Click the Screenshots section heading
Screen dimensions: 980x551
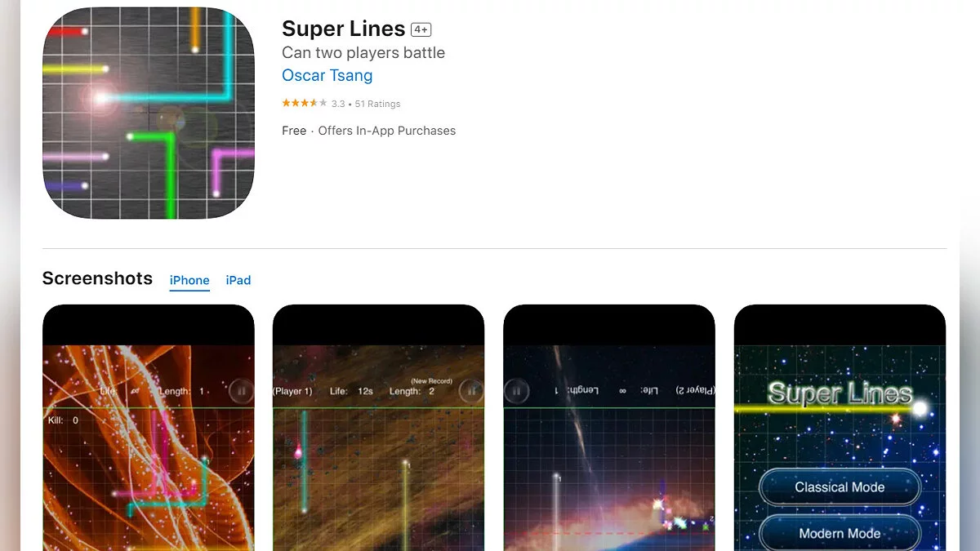click(97, 278)
